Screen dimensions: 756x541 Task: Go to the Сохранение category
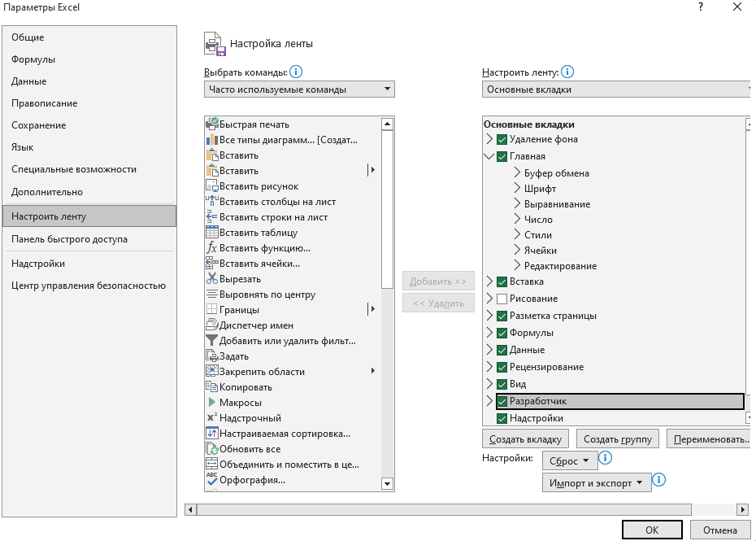coord(89,125)
